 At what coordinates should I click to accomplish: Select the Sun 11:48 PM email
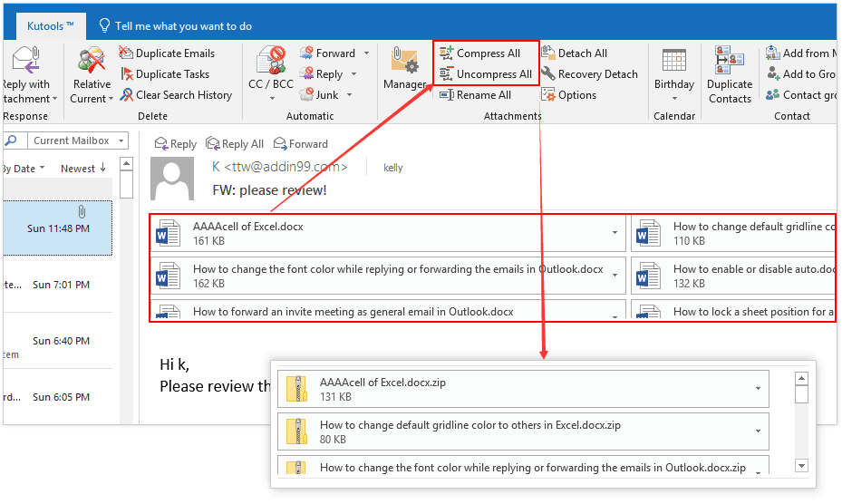pos(58,228)
